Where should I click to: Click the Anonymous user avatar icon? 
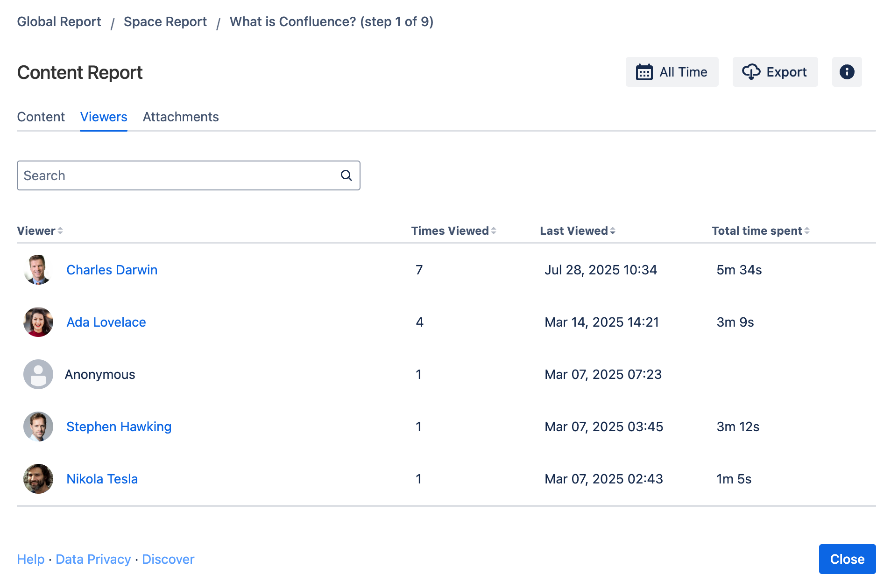[38, 374]
